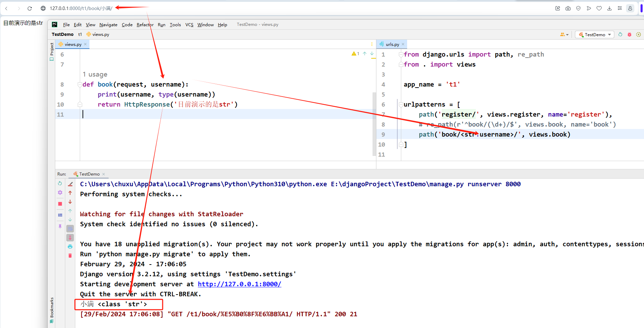Click the browser send arrow icon
The height and width of the screenshot is (328, 644).
coord(589,8)
